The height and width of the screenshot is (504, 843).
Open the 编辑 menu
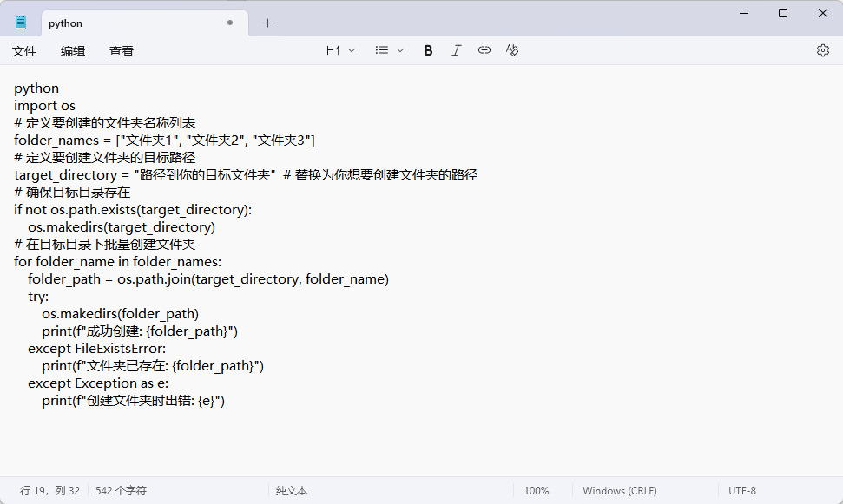(x=73, y=51)
